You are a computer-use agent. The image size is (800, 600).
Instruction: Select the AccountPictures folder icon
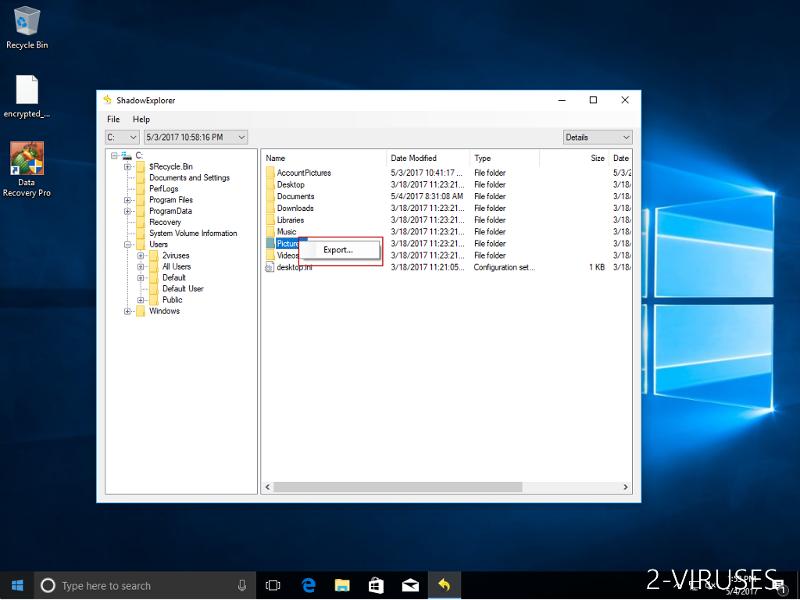coord(270,173)
